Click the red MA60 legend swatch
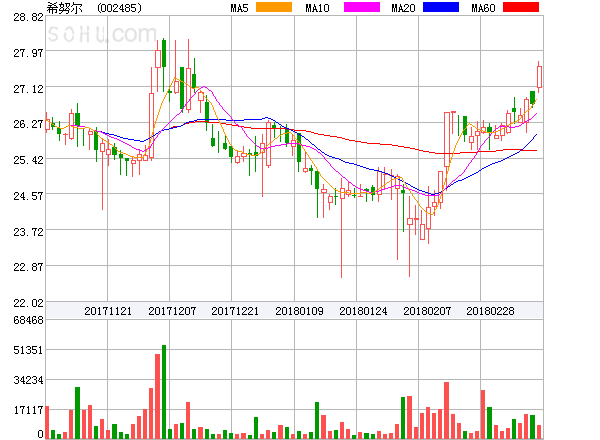Viewport: 600px width, 440px height. [521, 7]
